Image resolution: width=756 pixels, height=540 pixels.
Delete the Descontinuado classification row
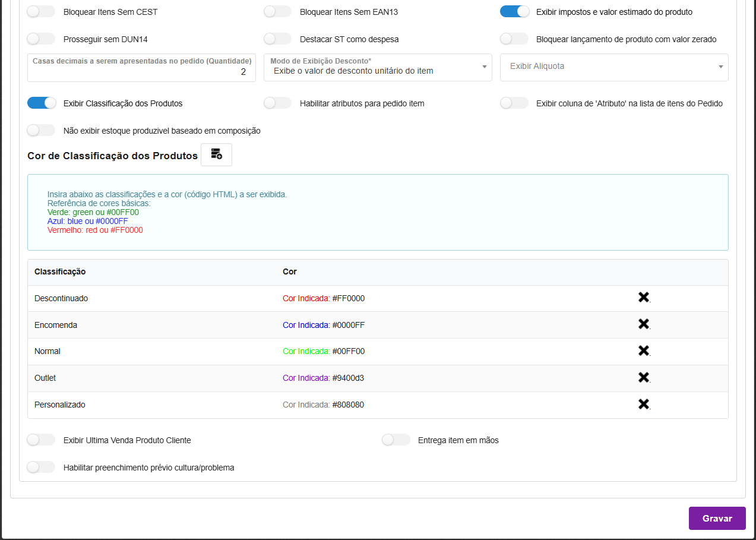(643, 298)
